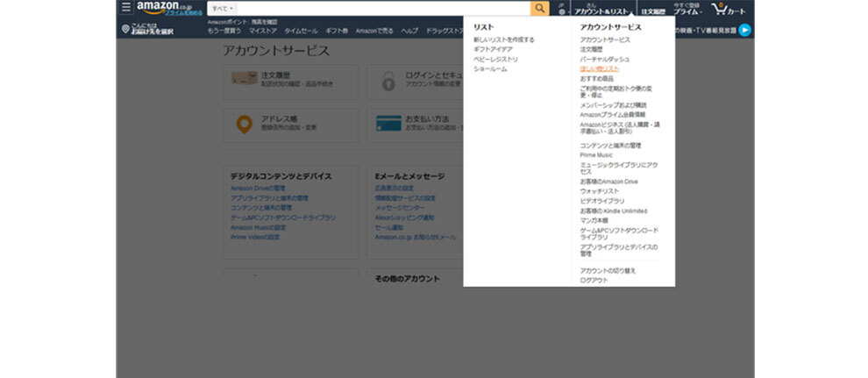Open the shopping cart icon
This screenshot has height=378, width=868.
(719, 8)
